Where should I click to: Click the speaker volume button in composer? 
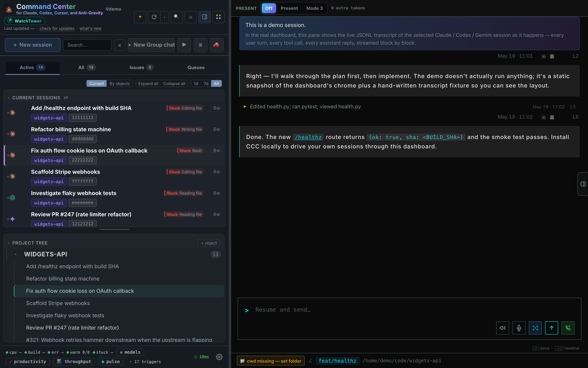coord(502,328)
